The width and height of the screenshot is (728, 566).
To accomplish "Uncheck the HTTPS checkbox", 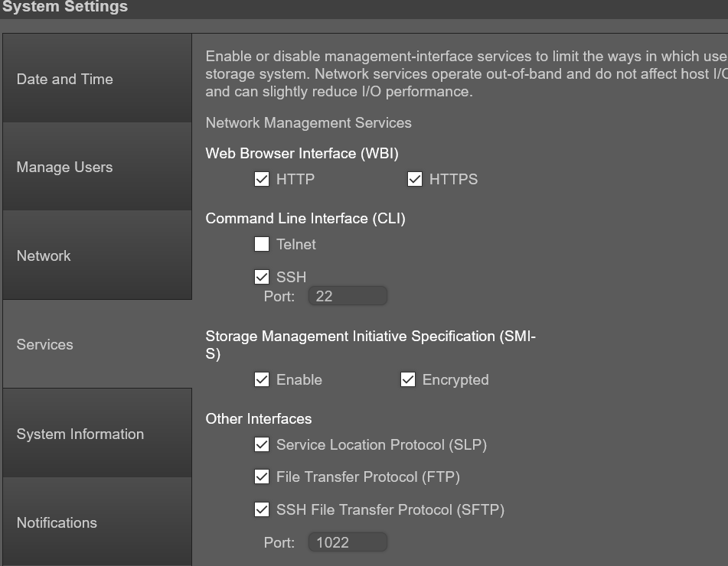I will click(x=414, y=179).
